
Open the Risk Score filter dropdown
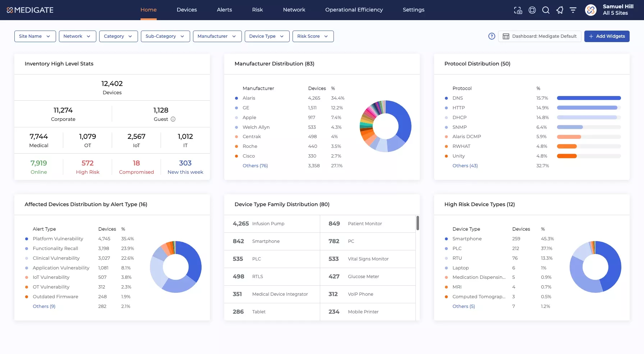coord(313,36)
